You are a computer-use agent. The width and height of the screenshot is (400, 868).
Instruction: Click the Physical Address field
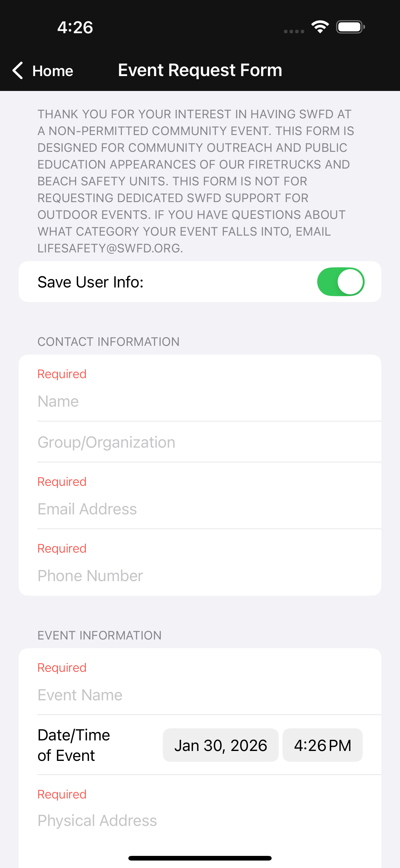[x=209, y=821]
